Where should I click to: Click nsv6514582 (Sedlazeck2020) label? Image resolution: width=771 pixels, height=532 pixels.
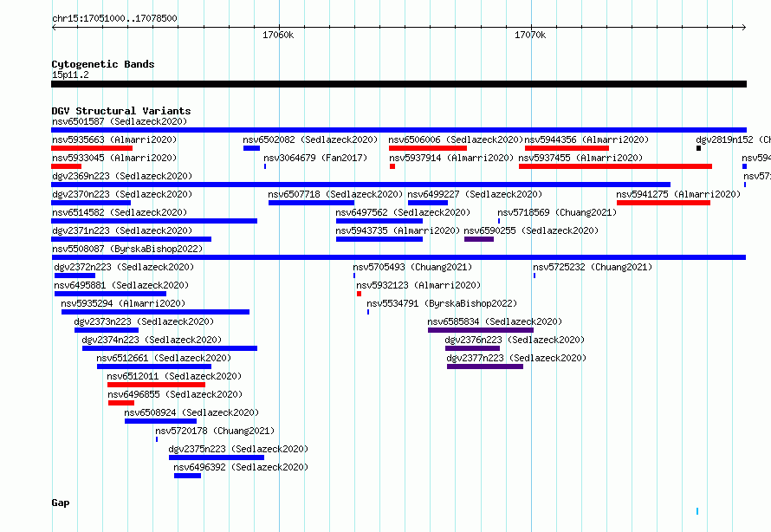tap(120, 212)
